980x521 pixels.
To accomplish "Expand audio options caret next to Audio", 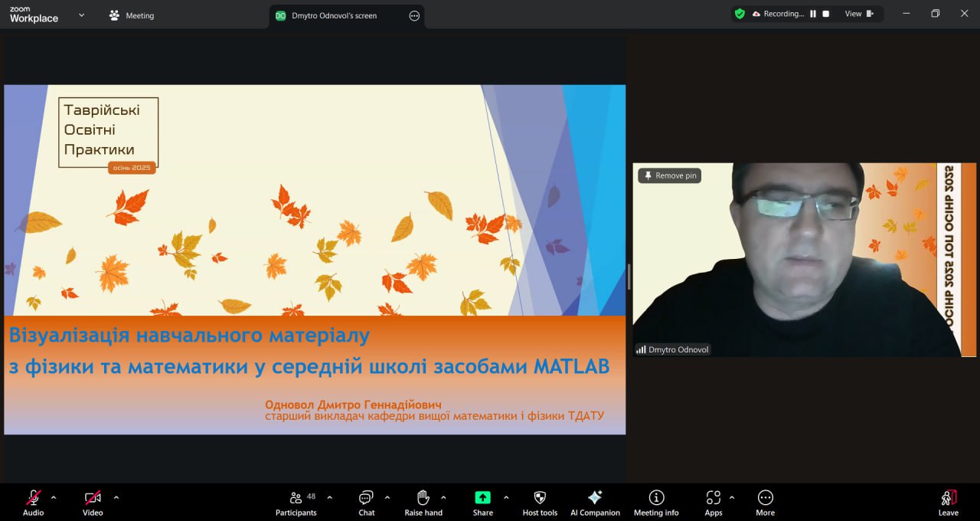I will [54, 497].
